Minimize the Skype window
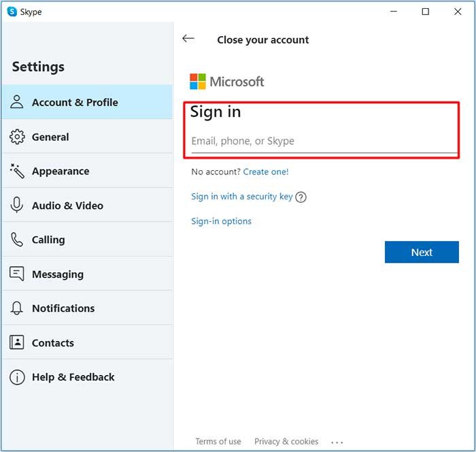The height and width of the screenshot is (452, 476). click(x=394, y=12)
